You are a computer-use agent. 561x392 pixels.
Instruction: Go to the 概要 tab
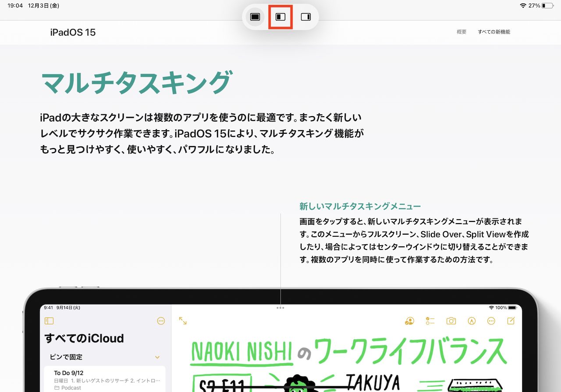pos(462,32)
